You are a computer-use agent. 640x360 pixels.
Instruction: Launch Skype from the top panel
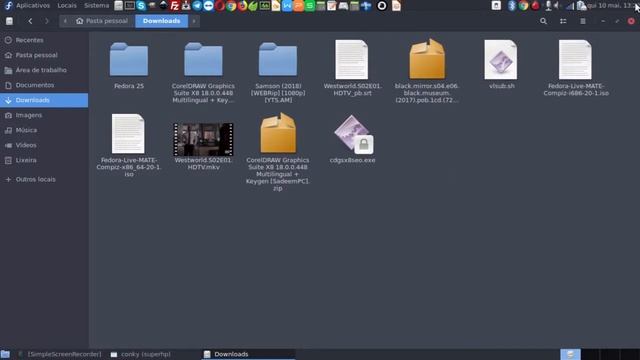[141, 6]
